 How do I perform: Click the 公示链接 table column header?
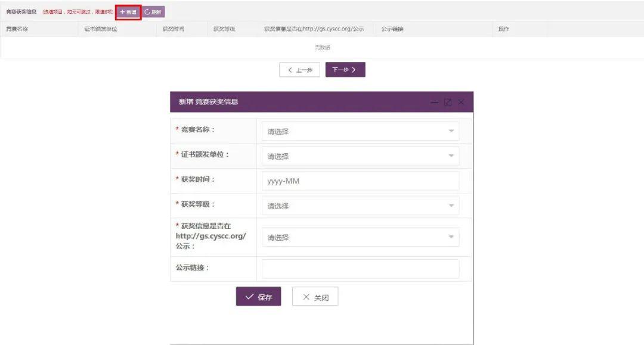[392, 29]
